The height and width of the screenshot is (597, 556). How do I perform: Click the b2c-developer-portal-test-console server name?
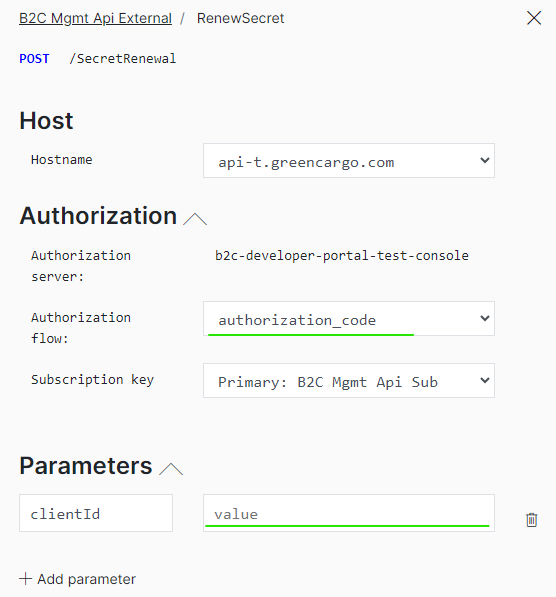(x=342, y=255)
